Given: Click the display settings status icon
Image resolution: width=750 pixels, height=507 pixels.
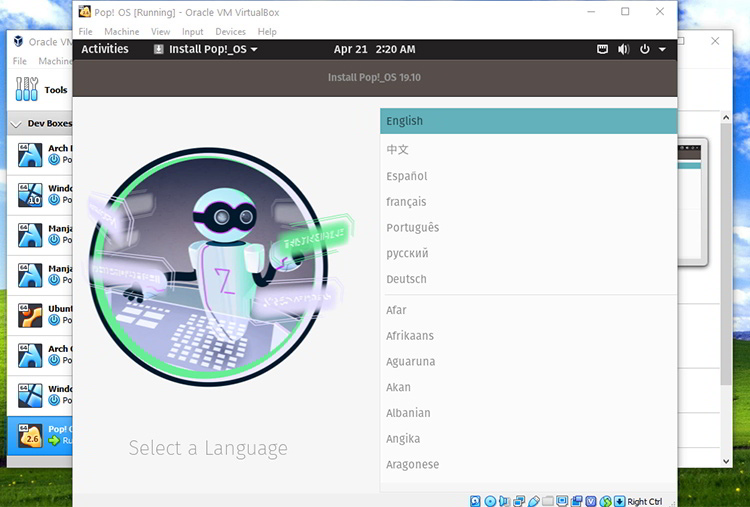Looking at the screenshot, I should click(x=562, y=501).
